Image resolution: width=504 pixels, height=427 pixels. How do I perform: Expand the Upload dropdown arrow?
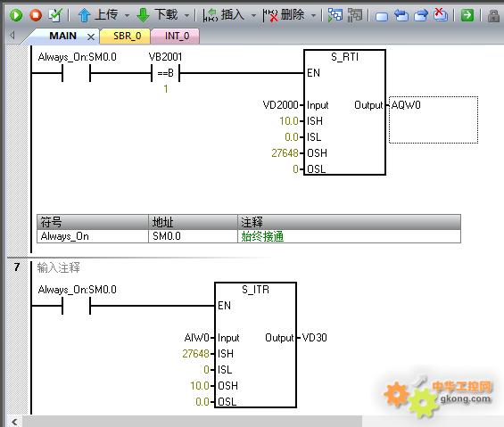(127, 15)
